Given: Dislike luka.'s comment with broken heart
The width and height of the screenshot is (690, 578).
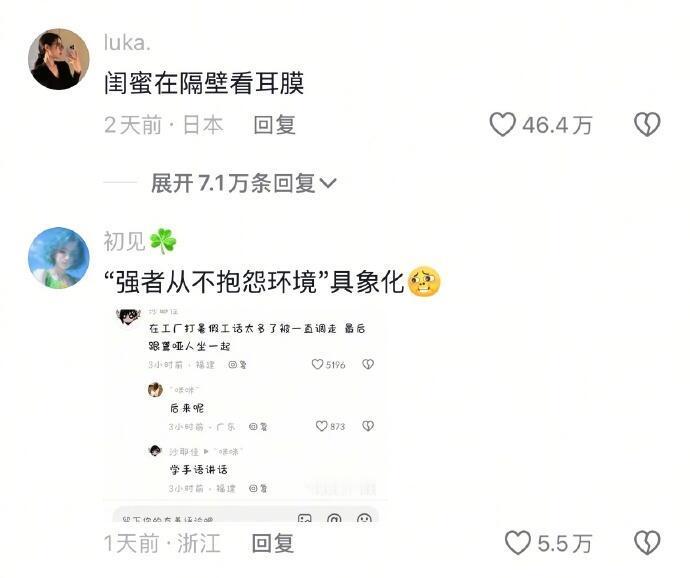Looking at the screenshot, I should 647,124.
